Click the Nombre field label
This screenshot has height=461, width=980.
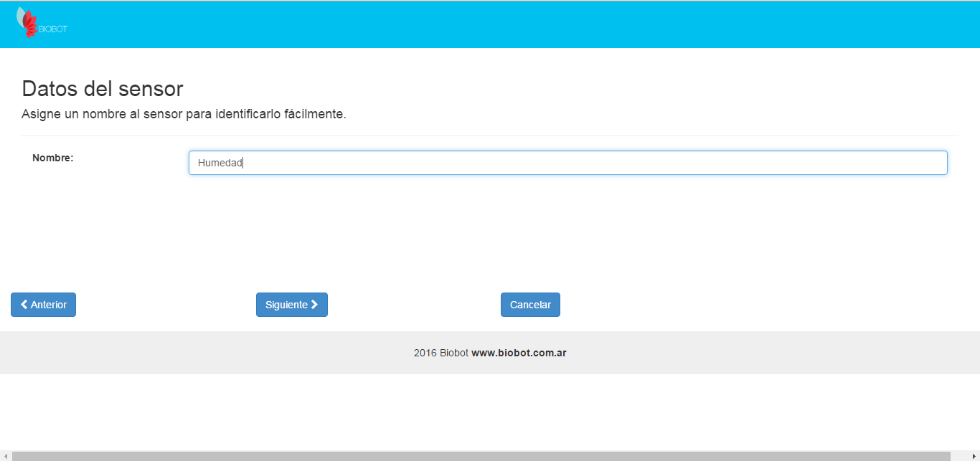coord(53,158)
